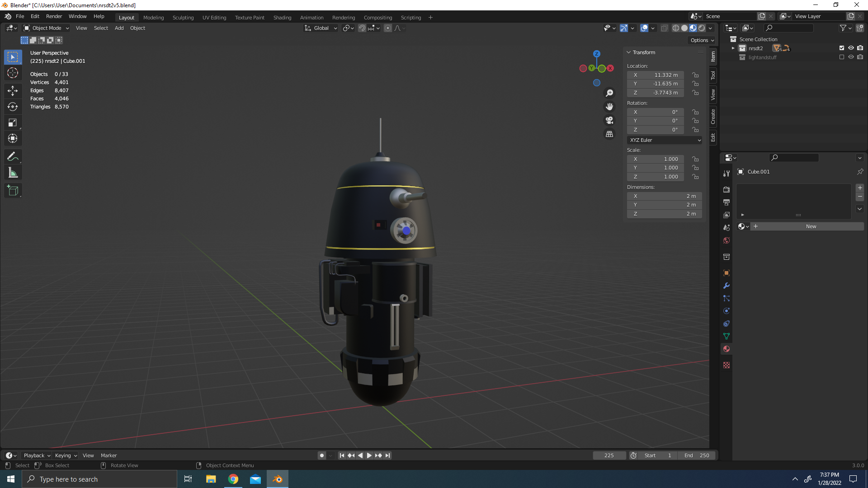Lock the Rotation Z value
The width and height of the screenshot is (868, 488).
click(695, 130)
